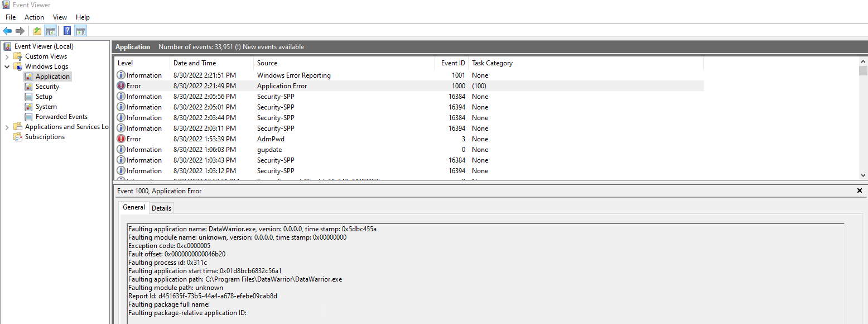Open the Action menu
This screenshot has height=324, width=868.
click(34, 17)
